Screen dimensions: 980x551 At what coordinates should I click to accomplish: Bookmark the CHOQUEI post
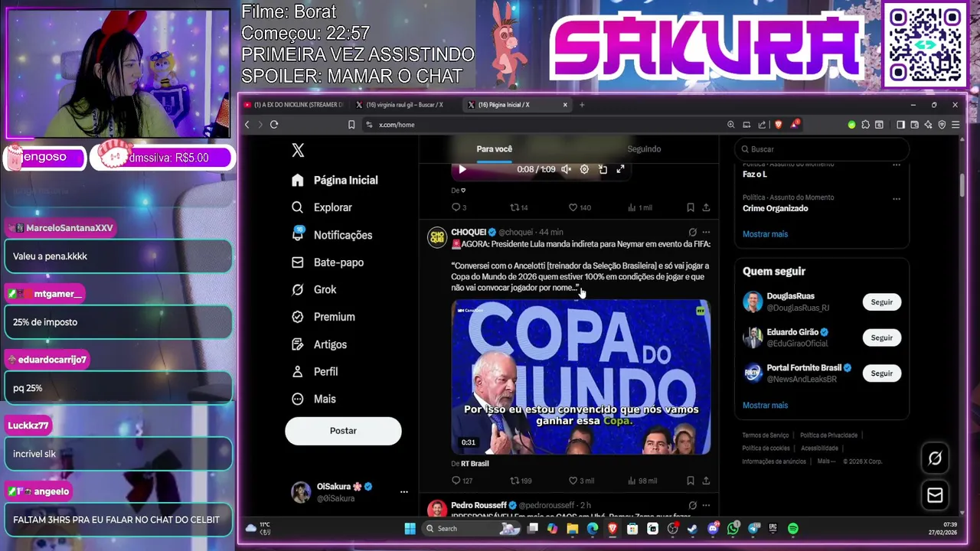(690, 481)
